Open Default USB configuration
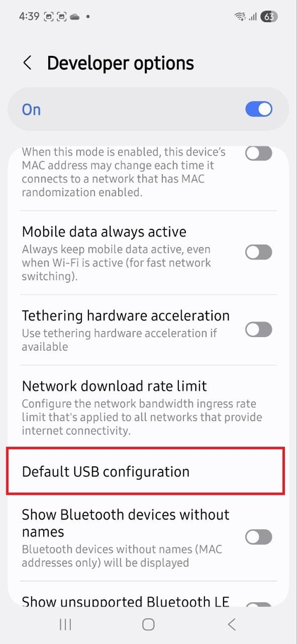297x644 pixels. click(145, 471)
